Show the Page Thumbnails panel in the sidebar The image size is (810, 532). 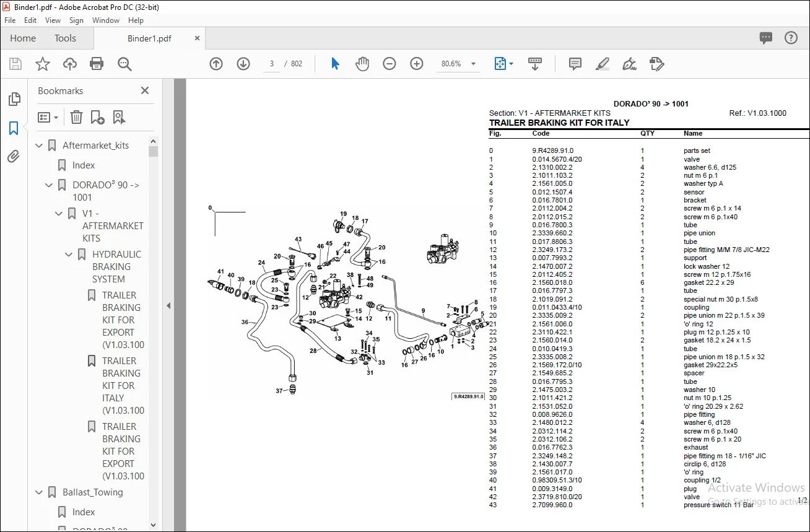tap(14, 99)
